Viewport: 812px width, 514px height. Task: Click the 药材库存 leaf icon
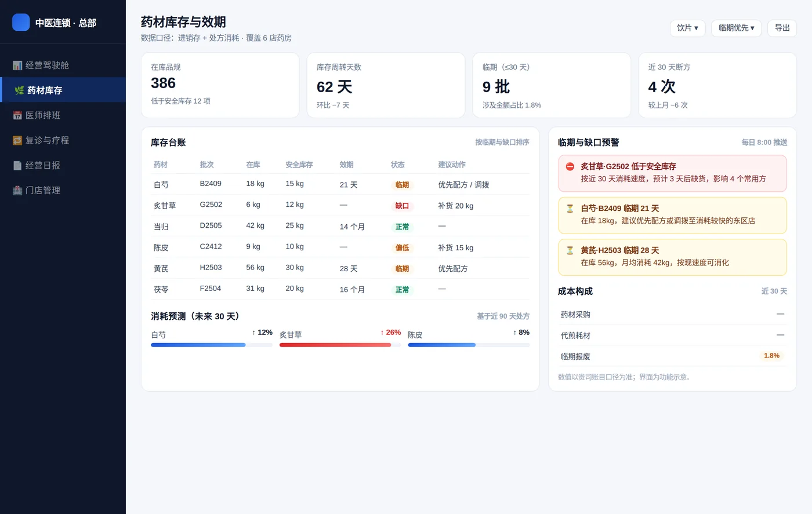click(19, 90)
